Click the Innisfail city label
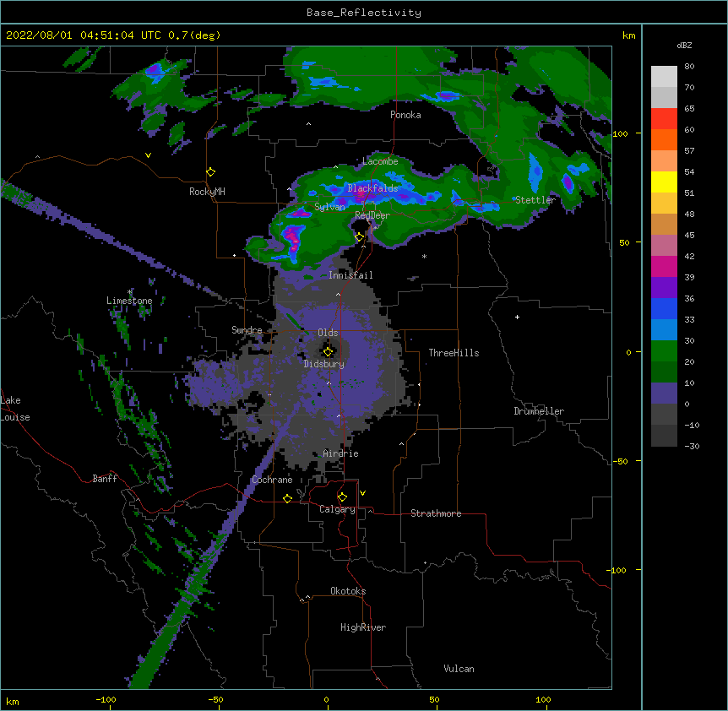Screen dimensions: 728x711 tap(350, 275)
